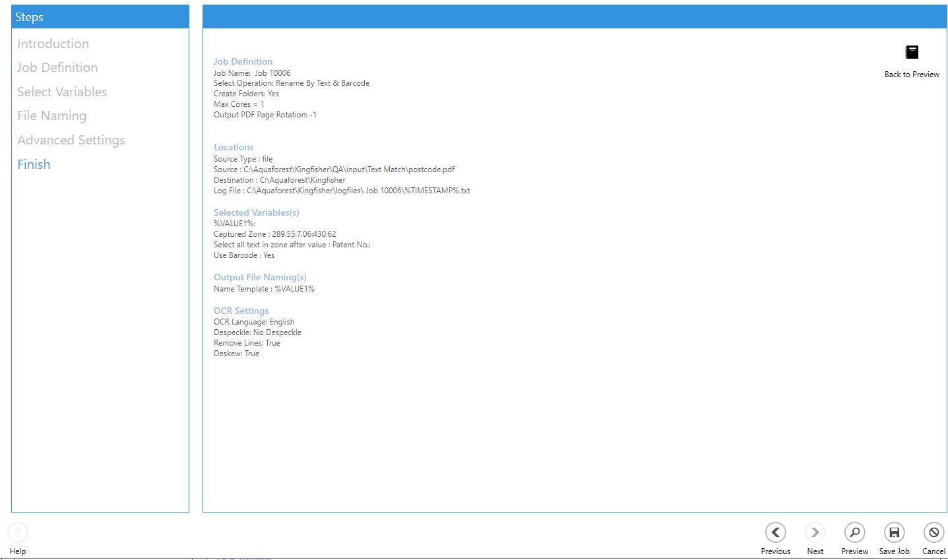Click the Locations section heading
Screen dimensions: 948x560
234,147
